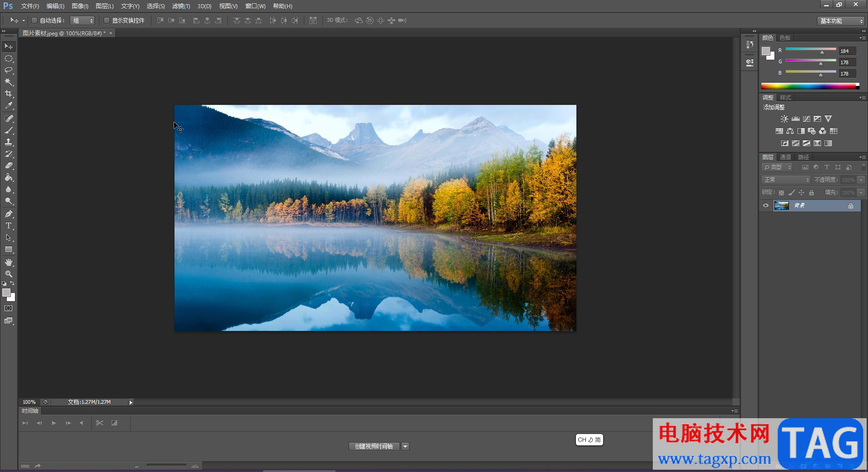Toggle type layer filter icon
The width and height of the screenshot is (868, 472).
[827, 167]
